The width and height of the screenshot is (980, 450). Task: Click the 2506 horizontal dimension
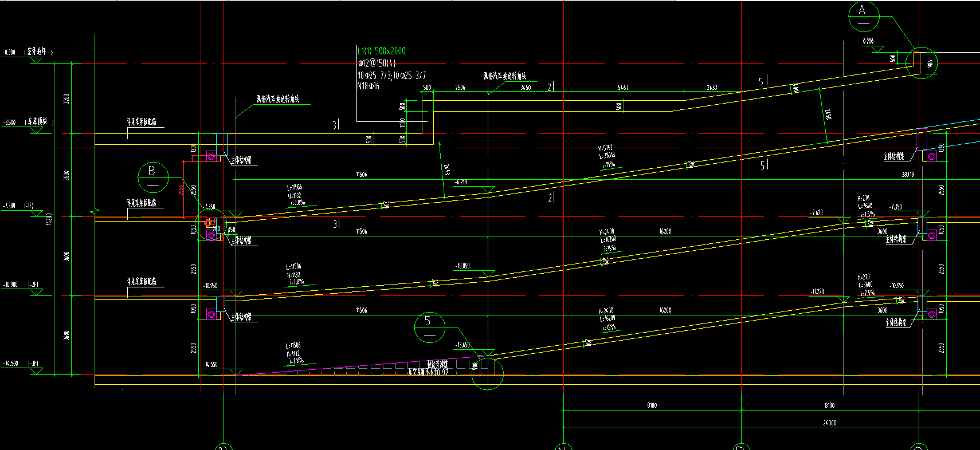[460, 88]
